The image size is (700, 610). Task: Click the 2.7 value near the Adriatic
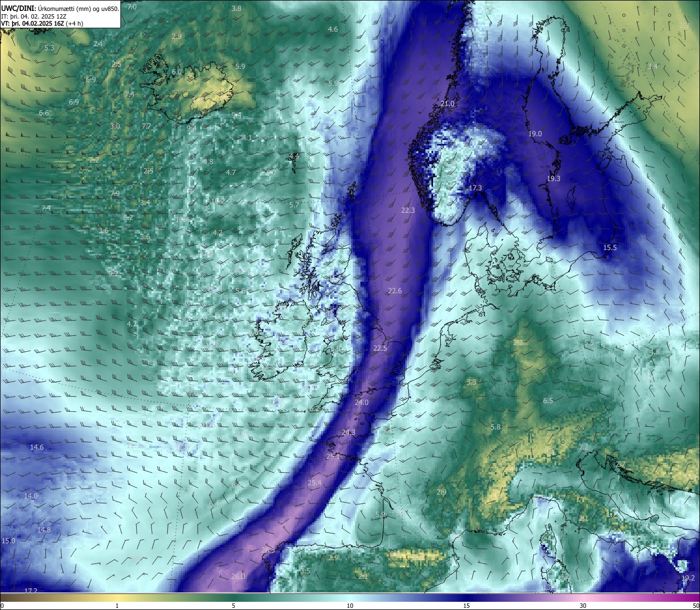621,464
